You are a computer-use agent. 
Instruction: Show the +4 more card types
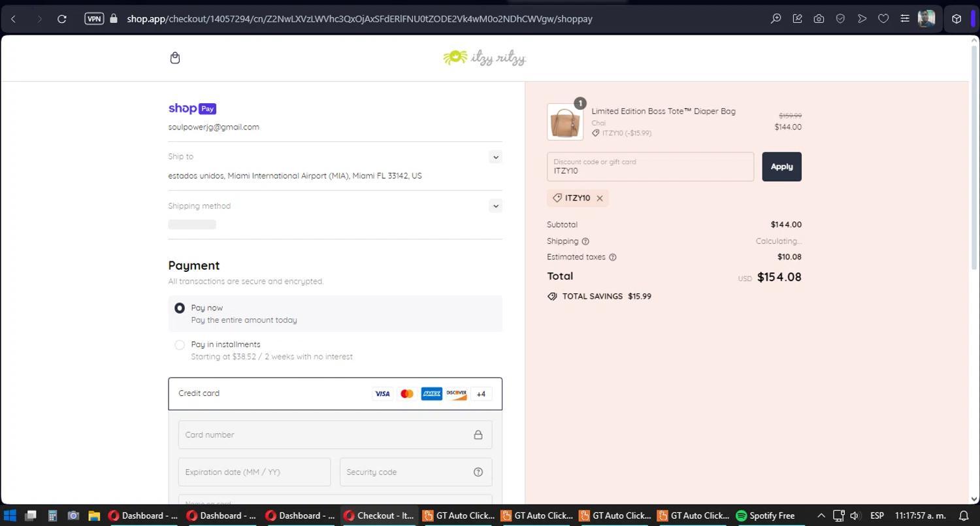click(481, 394)
